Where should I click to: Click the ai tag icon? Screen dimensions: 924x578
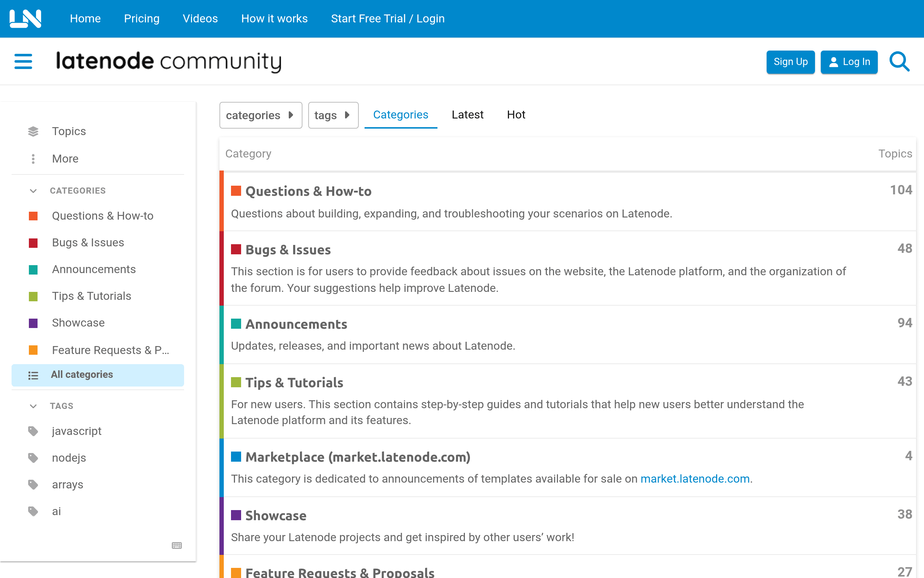(x=33, y=512)
